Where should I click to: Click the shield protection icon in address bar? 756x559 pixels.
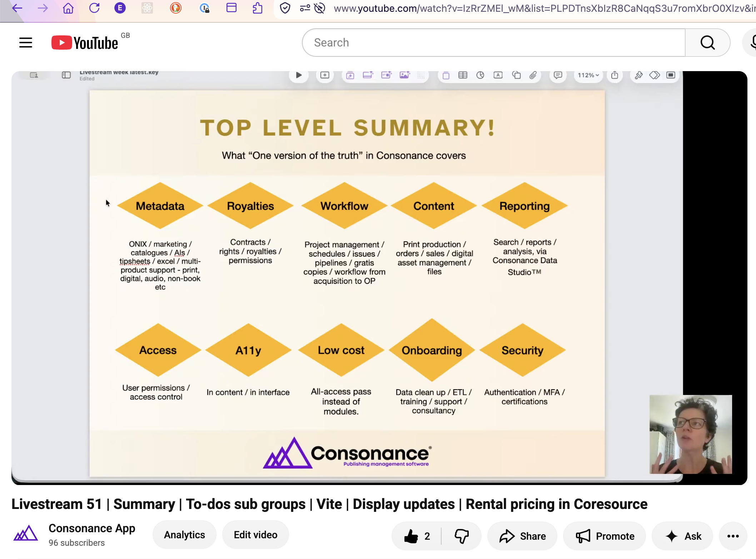[x=285, y=8]
